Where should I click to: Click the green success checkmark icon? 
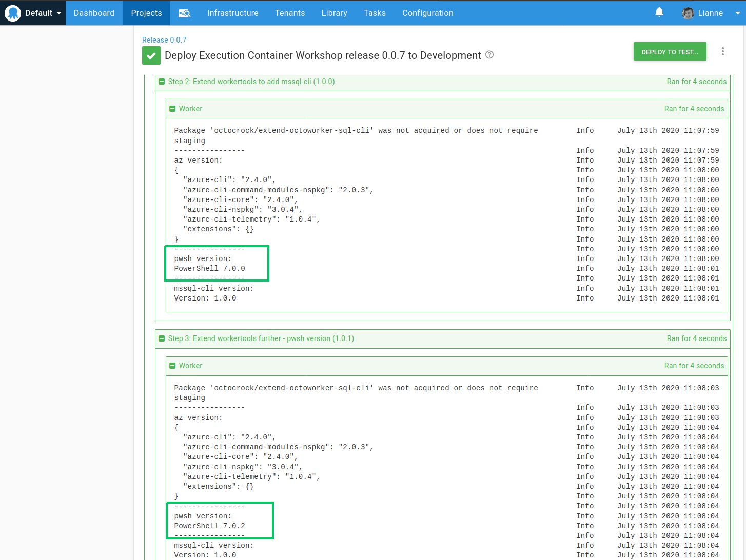click(x=151, y=56)
